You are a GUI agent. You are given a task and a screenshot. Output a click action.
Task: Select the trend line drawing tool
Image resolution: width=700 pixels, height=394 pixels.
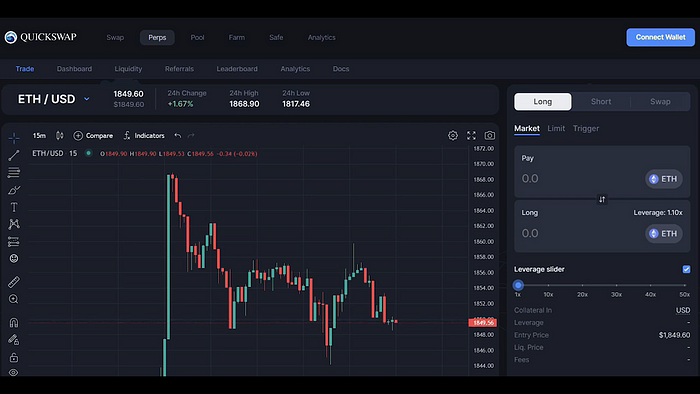[x=14, y=155]
